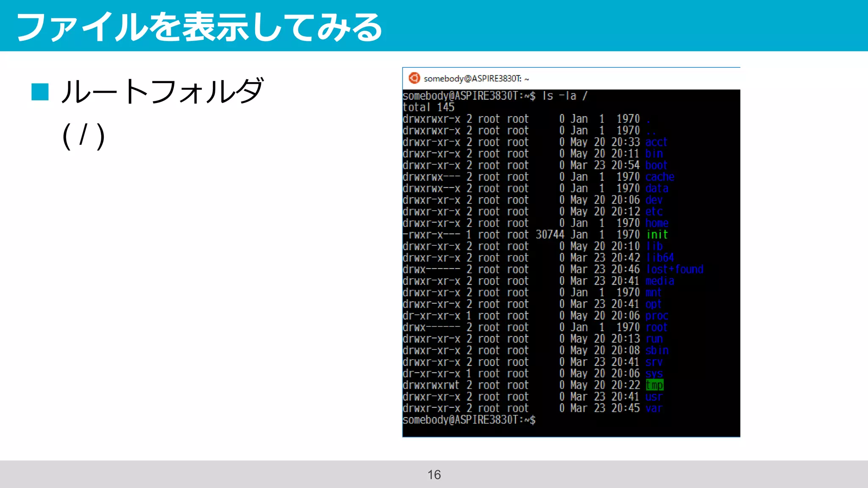
Task: Select the 'run' directory name
Action: tap(654, 339)
